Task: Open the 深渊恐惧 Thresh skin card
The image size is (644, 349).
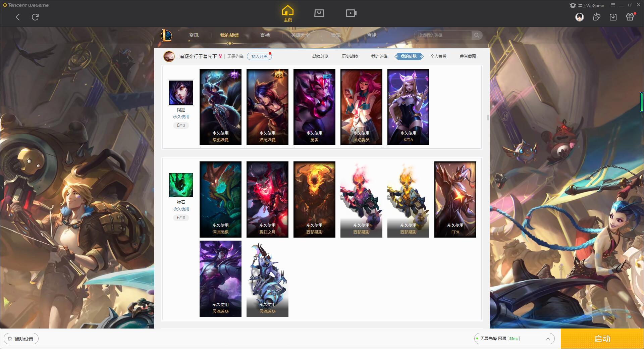Action: pos(220,199)
